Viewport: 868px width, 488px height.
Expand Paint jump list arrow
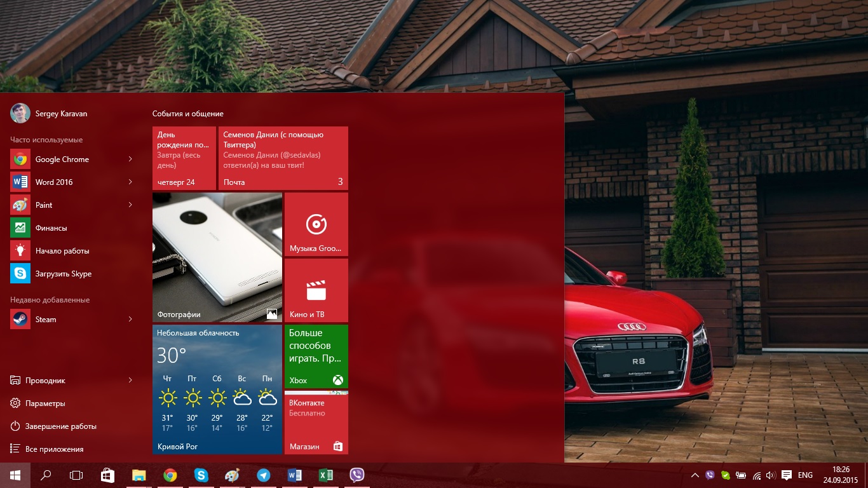tap(130, 205)
